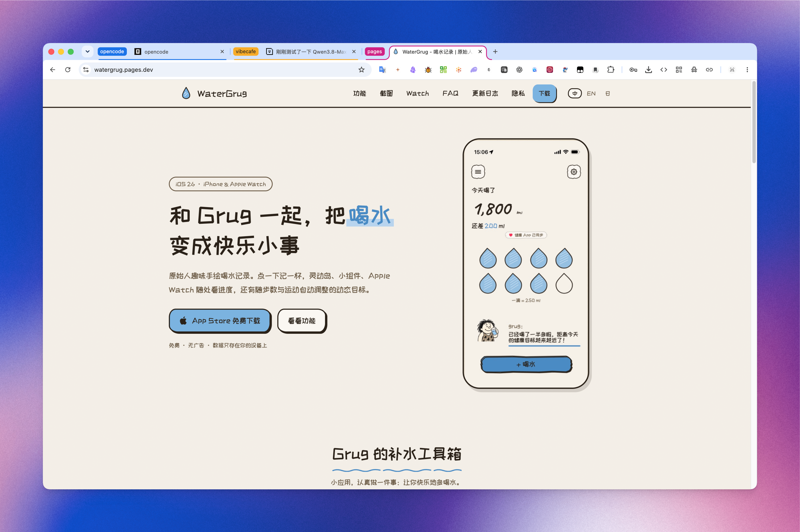The image size is (800, 532).
Task: Click the screenshot capture face icon
Action: [x=732, y=70]
